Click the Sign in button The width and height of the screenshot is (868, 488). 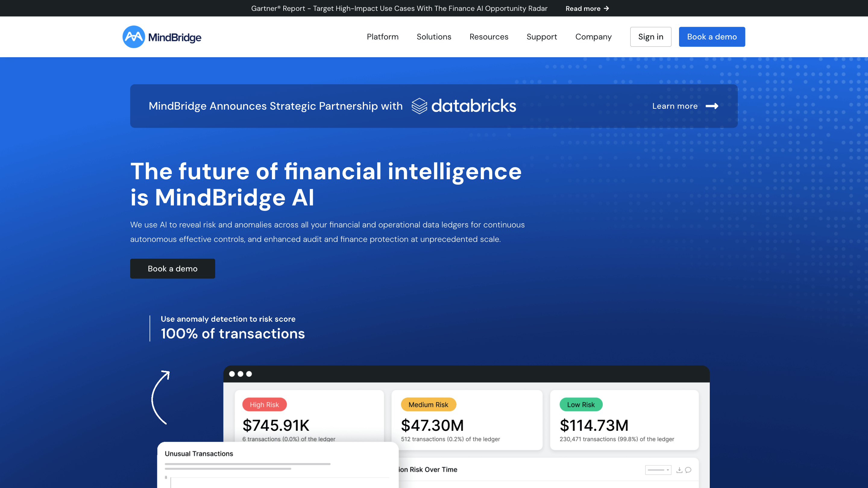pyautogui.click(x=651, y=37)
